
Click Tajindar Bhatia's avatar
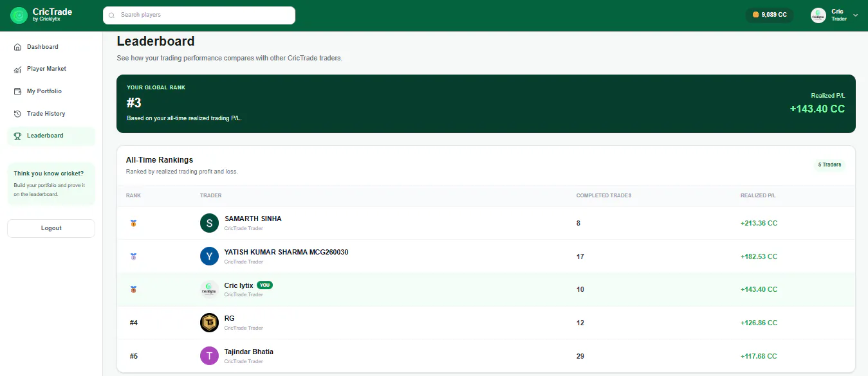point(210,356)
